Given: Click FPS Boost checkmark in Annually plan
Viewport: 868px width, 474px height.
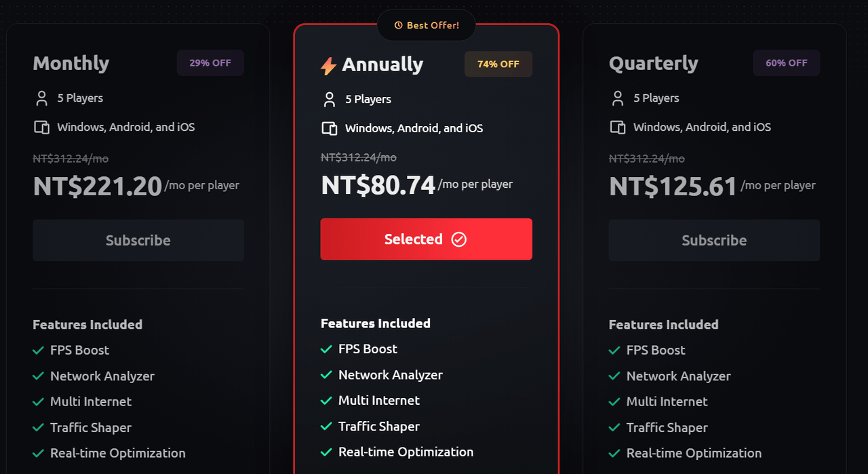Looking at the screenshot, I should click(326, 349).
